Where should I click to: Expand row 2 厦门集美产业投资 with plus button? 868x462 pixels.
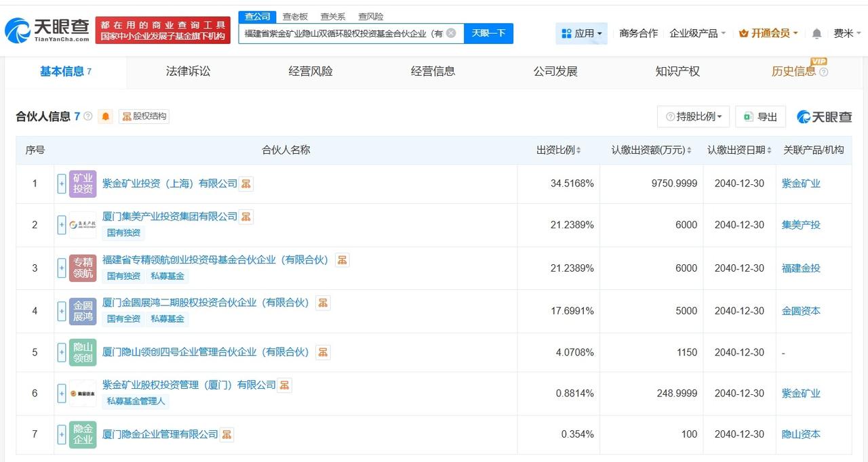pos(62,225)
